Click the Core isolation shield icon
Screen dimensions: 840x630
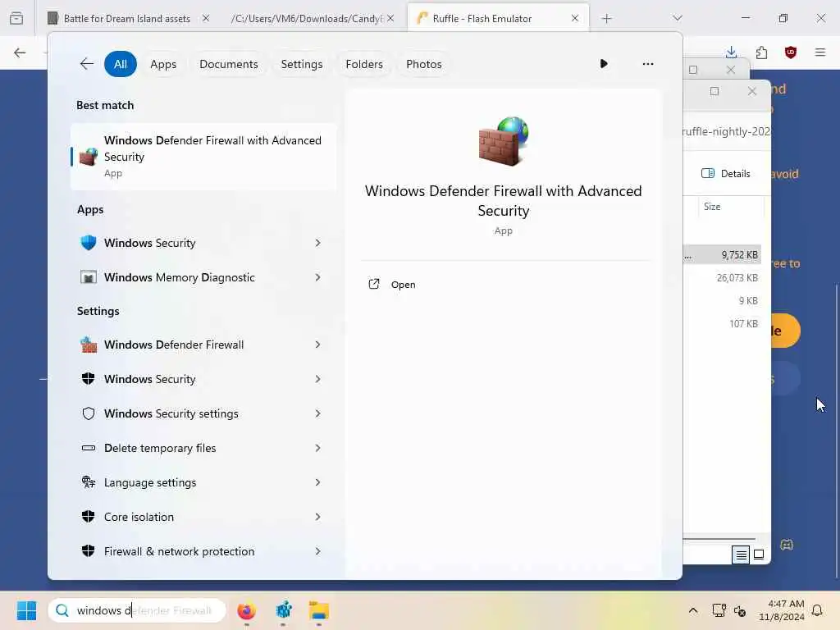(89, 517)
